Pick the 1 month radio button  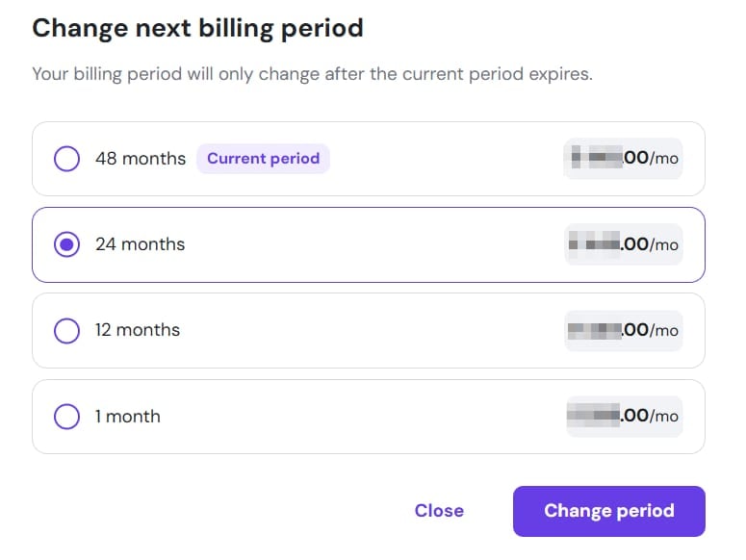66,417
